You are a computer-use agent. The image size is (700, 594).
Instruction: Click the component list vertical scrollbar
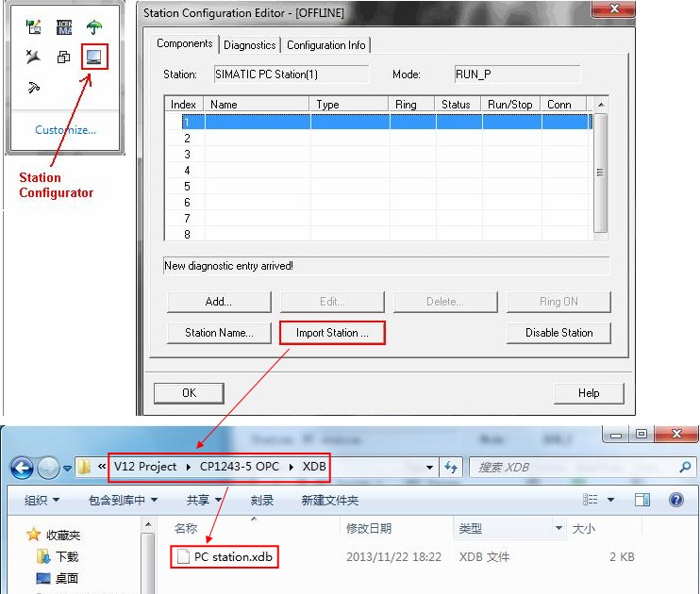(x=600, y=173)
